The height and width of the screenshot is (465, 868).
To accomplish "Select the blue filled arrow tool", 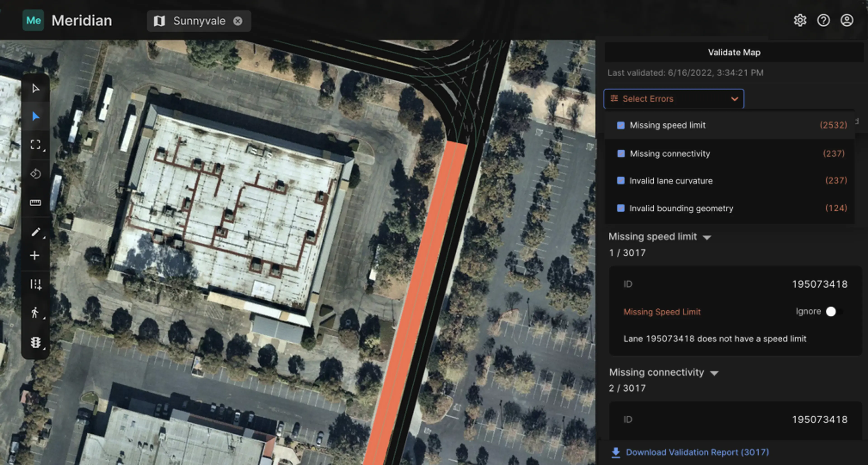I will [35, 116].
